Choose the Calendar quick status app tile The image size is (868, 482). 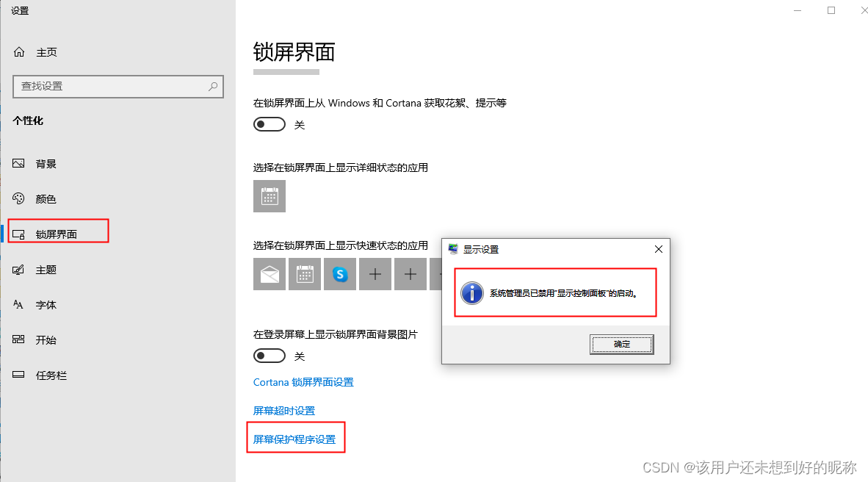pyautogui.click(x=305, y=274)
